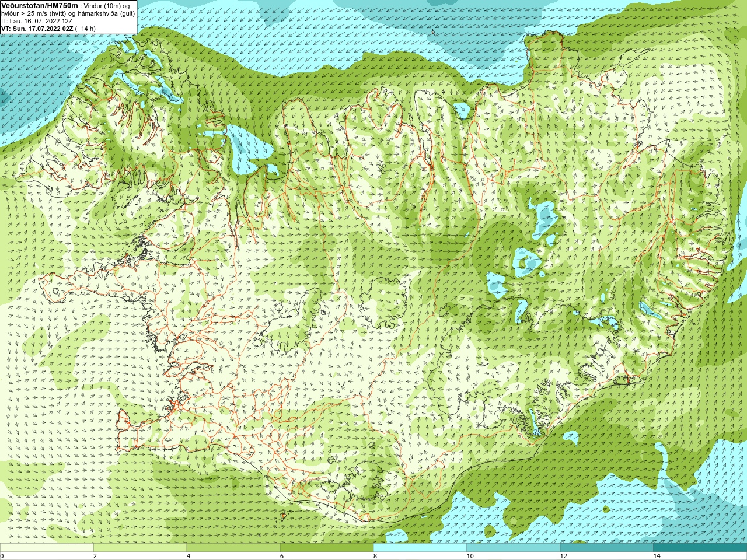Viewport: 747px width, 560px height.
Task: Click the '2' label on the color scale
Action: [95, 556]
